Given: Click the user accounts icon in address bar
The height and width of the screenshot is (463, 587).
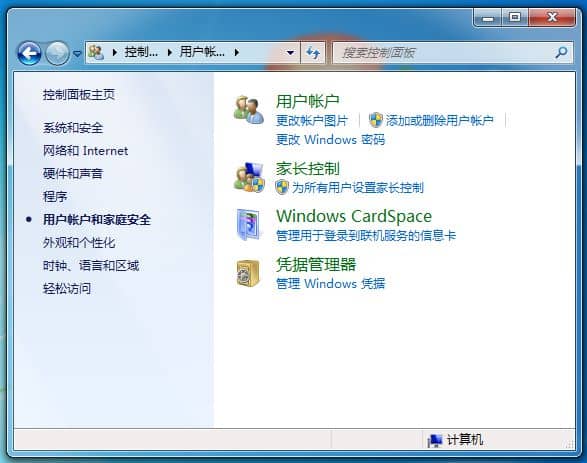Looking at the screenshot, I should (96, 52).
